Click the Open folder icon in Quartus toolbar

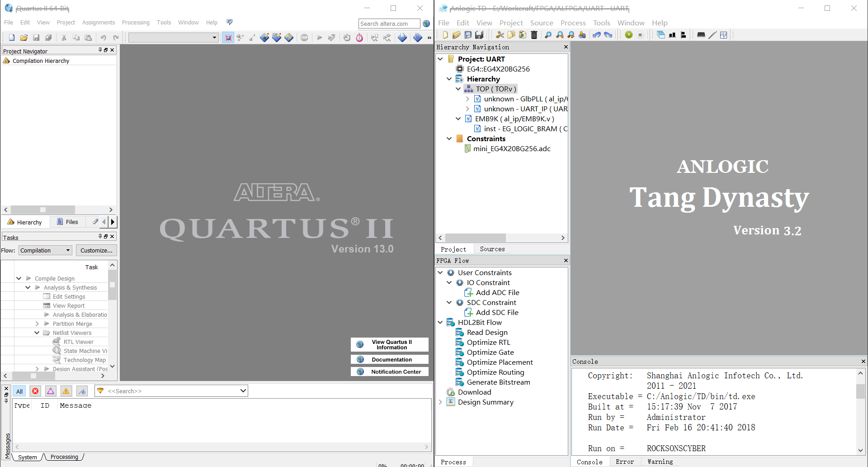click(x=24, y=38)
